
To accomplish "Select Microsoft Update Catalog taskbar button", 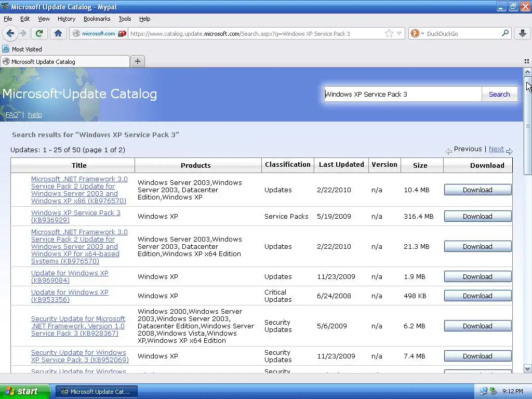I will (96, 392).
